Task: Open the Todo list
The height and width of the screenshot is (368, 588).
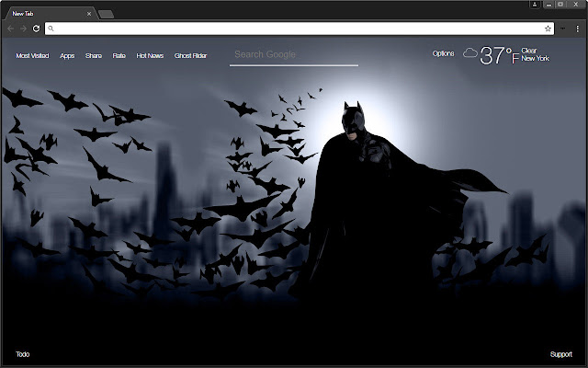Action: (x=22, y=354)
